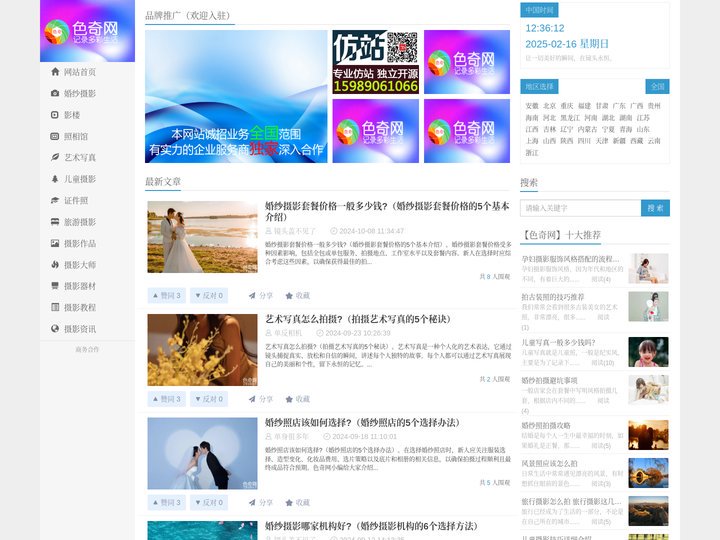720x540 pixels.
Task: Upvote 赞同 on 婚纱摄影套餐价格 article
Action: point(167,296)
